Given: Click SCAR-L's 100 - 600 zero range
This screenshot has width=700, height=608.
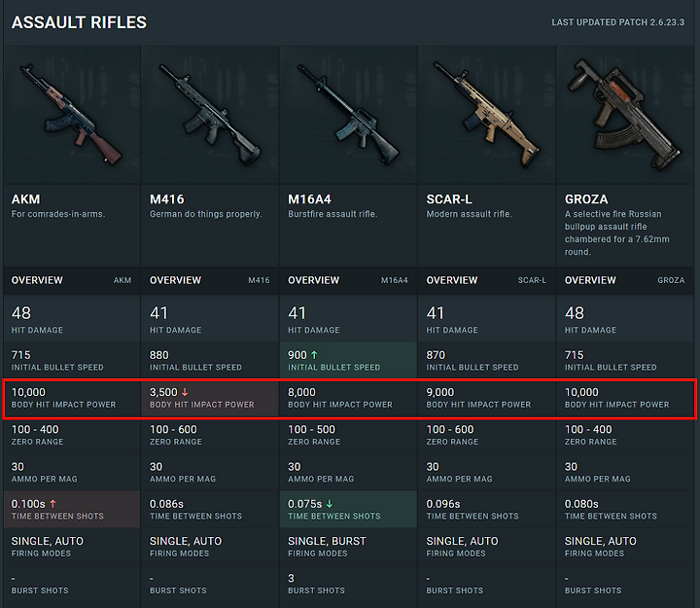Looking at the screenshot, I should [x=450, y=429].
